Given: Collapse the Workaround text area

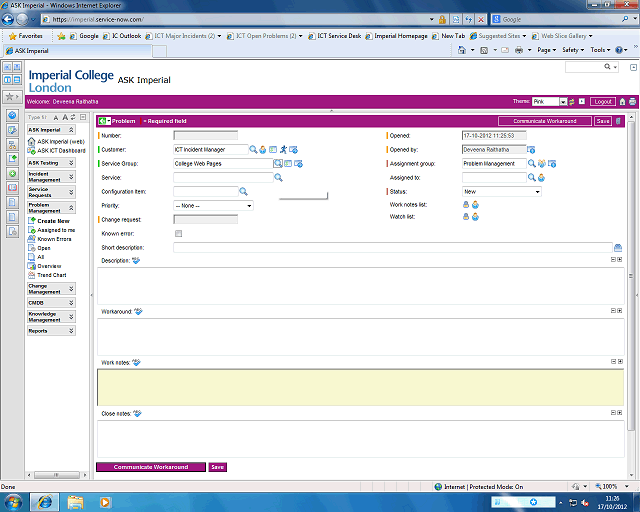Looking at the screenshot, I should (x=612, y=310).
